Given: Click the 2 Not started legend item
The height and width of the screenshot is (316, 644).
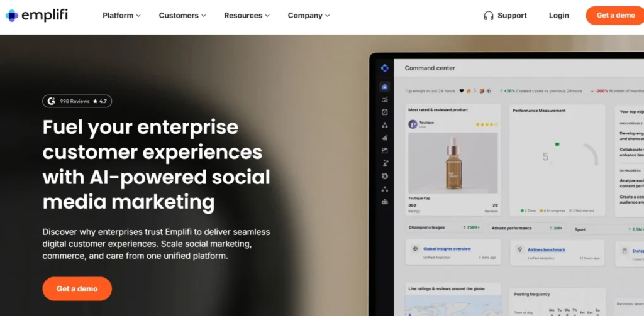Looking at the screenshot, I should point(582,210).
